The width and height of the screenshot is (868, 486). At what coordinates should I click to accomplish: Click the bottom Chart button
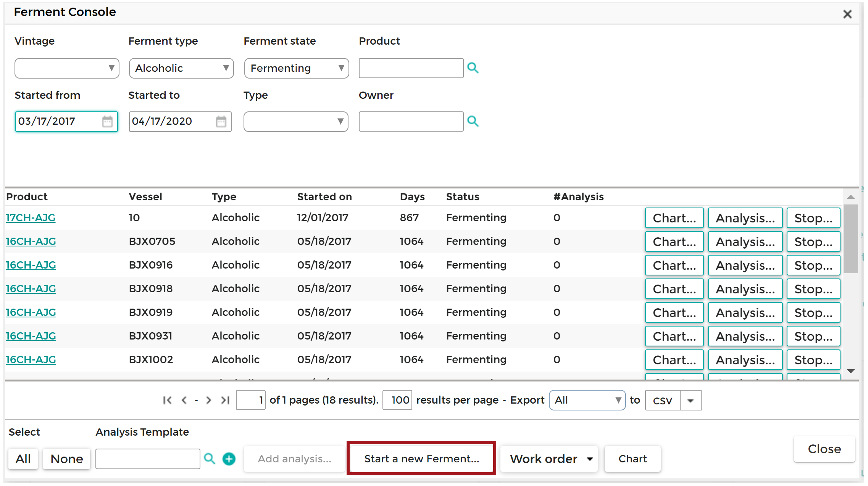tap(632, 459)
